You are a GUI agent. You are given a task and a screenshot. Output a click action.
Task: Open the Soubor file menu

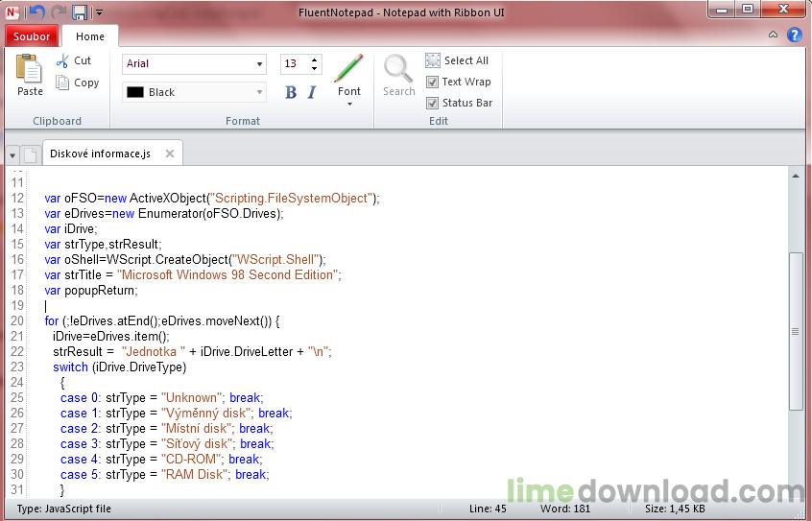point(32,36)
